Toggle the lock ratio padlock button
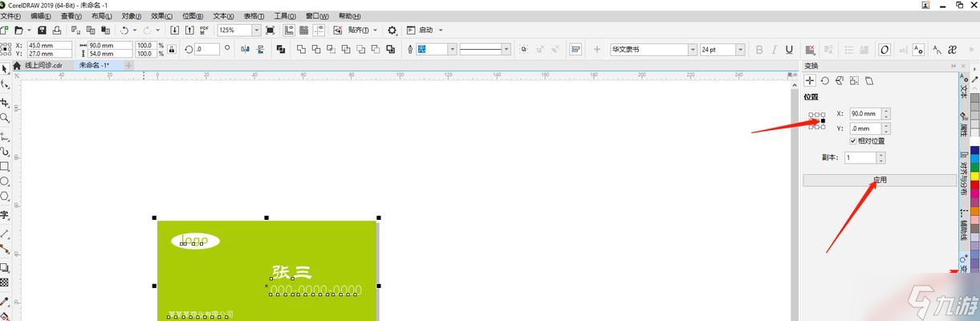 click(x=171, y=49)
